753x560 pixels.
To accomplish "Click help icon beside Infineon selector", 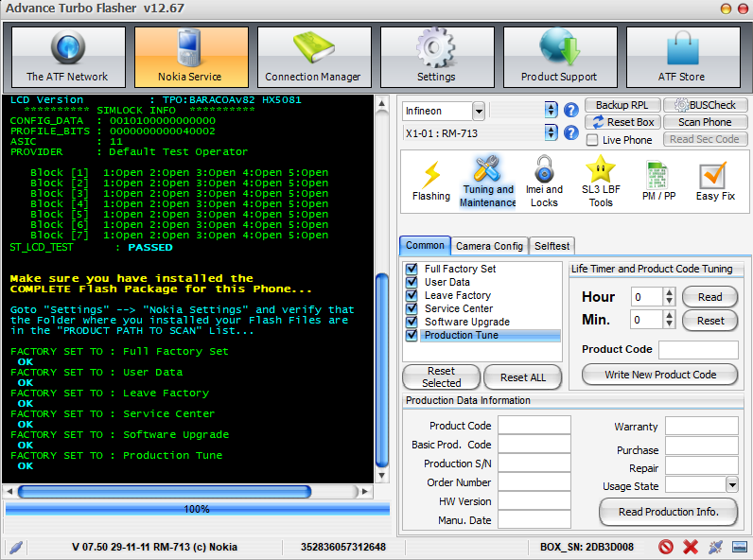I will click(570, 111).
